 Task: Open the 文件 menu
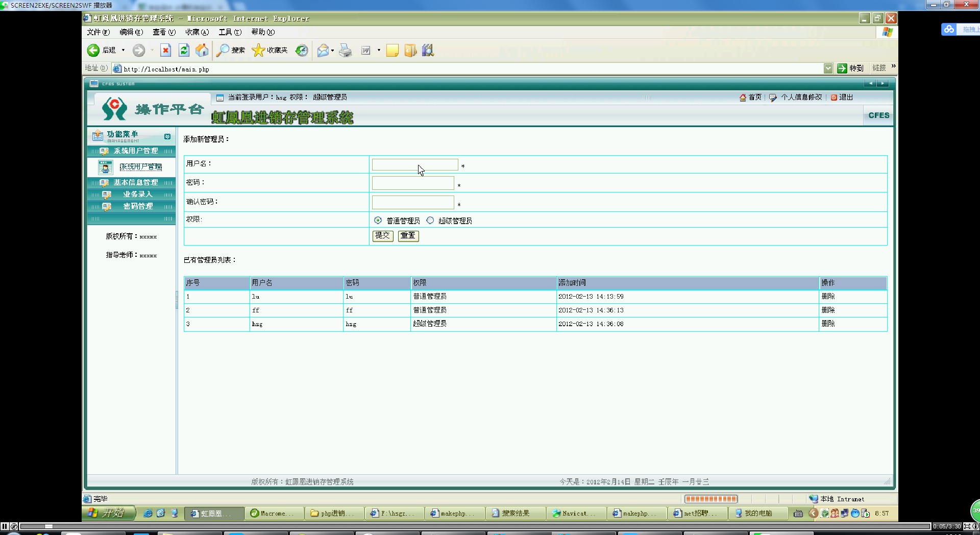click(x=98, y=32)
